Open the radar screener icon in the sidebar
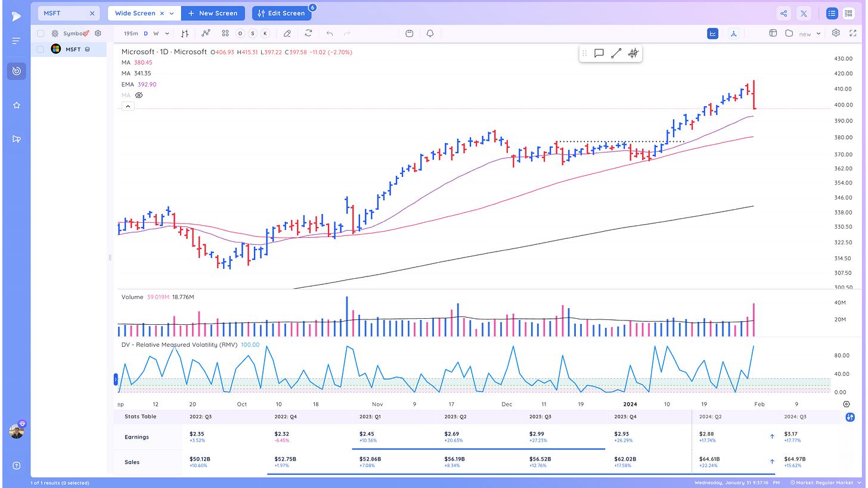The height and width of the screenshot is (488, 868). [17, 71]
